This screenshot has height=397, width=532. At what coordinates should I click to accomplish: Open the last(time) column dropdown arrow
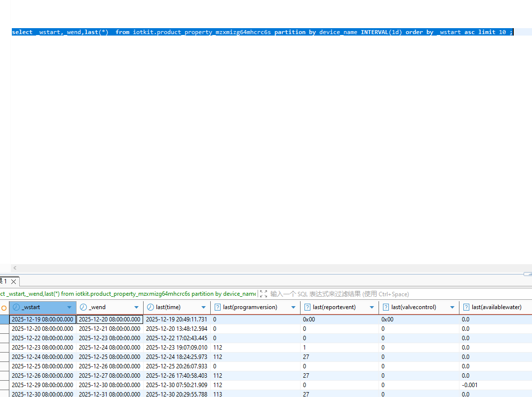click(203, 307)
